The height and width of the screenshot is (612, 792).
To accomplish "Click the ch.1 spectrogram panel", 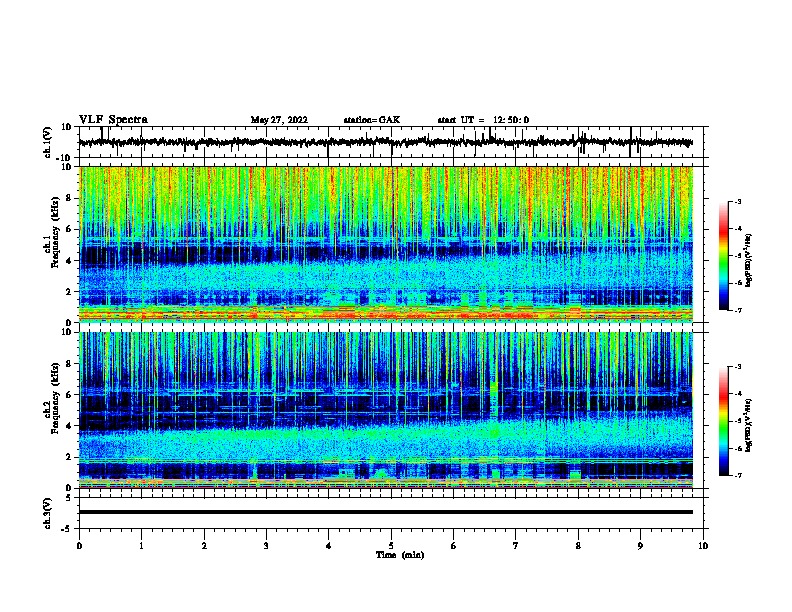I will pyautogui.click(x=386, y=244).
